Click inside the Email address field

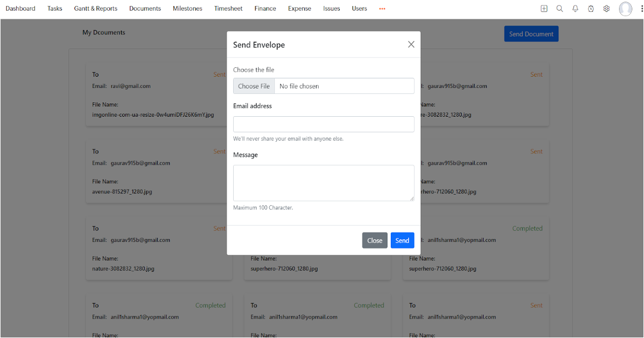tap(324, 124)
